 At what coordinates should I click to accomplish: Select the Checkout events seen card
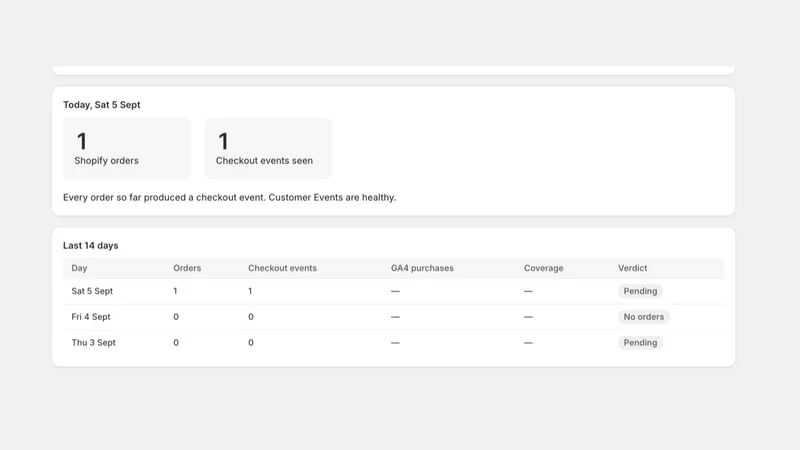pyautogui.click(x=268, y=148)
